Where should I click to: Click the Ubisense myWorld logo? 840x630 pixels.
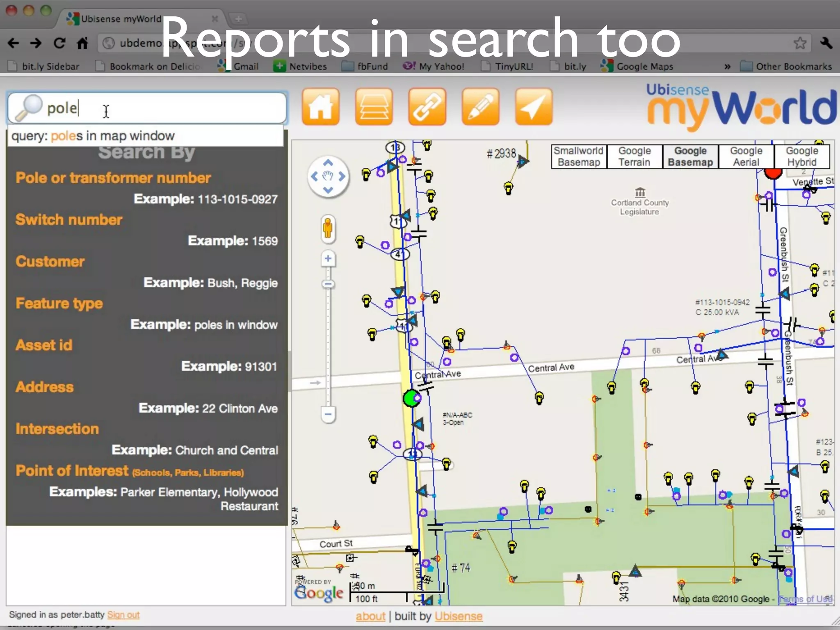(x=741, y=107)
